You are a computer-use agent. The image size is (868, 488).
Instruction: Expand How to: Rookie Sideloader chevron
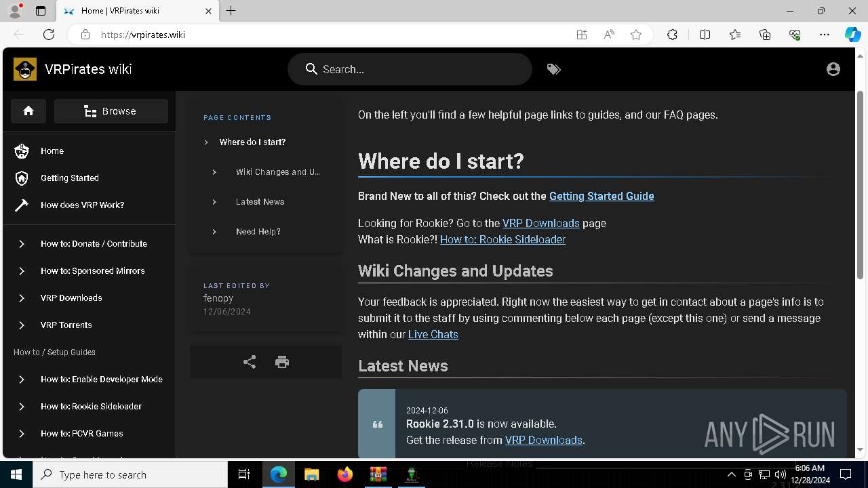click(22, 407)
